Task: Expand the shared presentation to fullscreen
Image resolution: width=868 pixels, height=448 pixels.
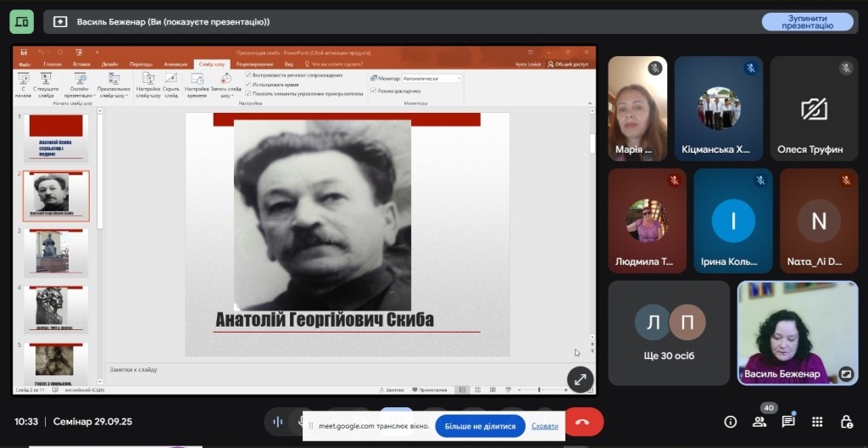Action: [580, 379]
